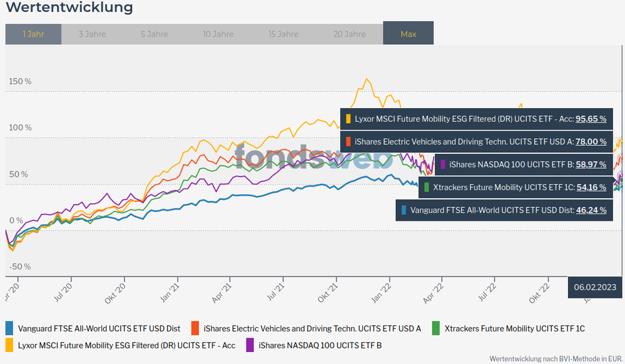Toggle Lyxor MSCI Future Mobility legend entry
Image resolution: width=625 pixels, height=364 pixels.
tap(126, 345)
